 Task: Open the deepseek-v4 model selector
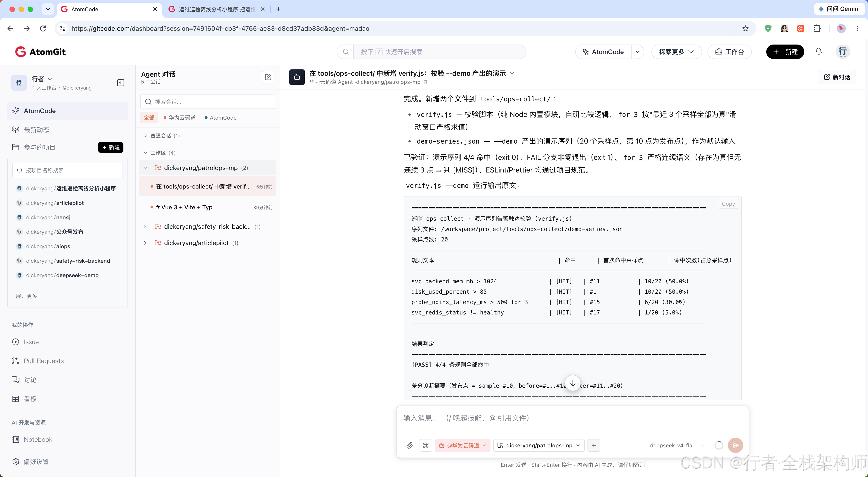[678, 445]
